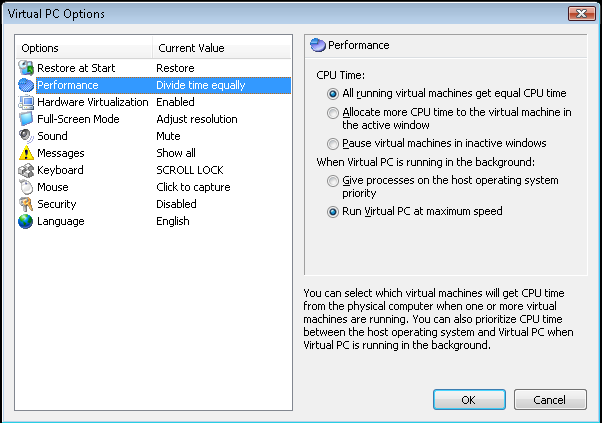Click the Sound speaker icon

coord(26,136)
